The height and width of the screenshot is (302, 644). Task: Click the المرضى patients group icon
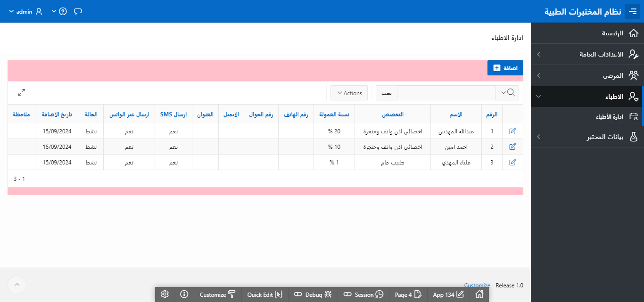634,75
